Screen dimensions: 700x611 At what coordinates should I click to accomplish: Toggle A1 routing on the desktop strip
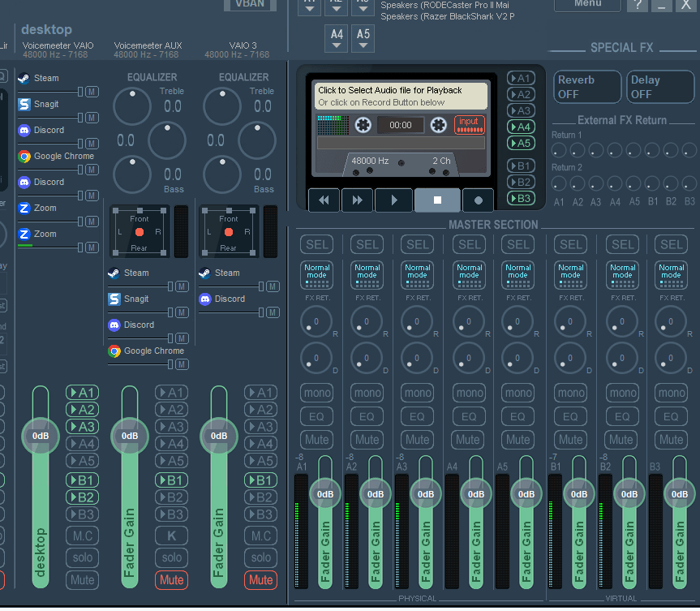(83, 393)
